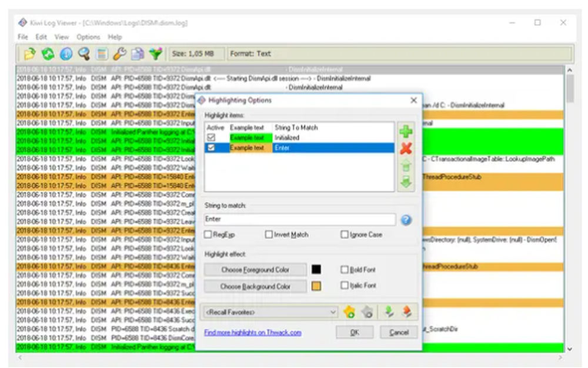Open a log file with the folder icon
This screenshot has height=368, width=588.
click(x=29, y=54)
